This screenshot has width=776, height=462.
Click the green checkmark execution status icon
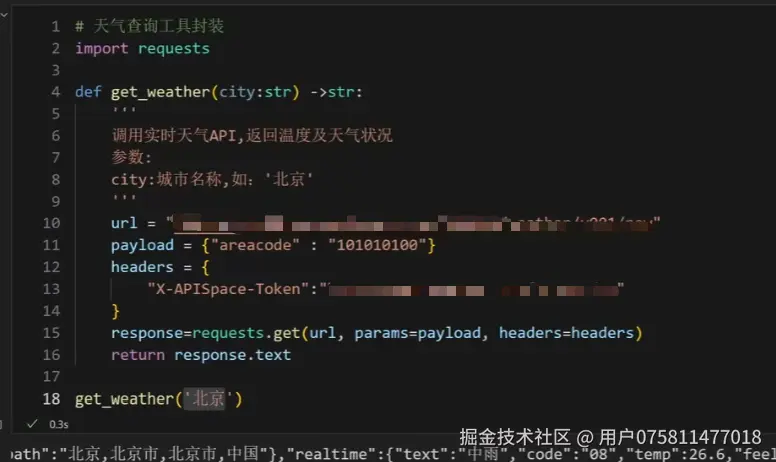(32, 424)
